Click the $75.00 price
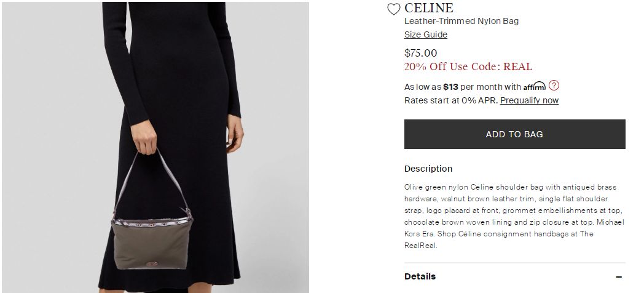 pyautogui.click(x=420, y=53)
